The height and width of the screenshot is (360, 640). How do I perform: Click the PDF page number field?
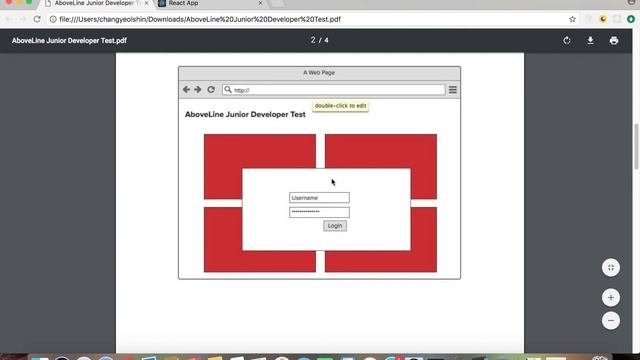pos(313,40)
